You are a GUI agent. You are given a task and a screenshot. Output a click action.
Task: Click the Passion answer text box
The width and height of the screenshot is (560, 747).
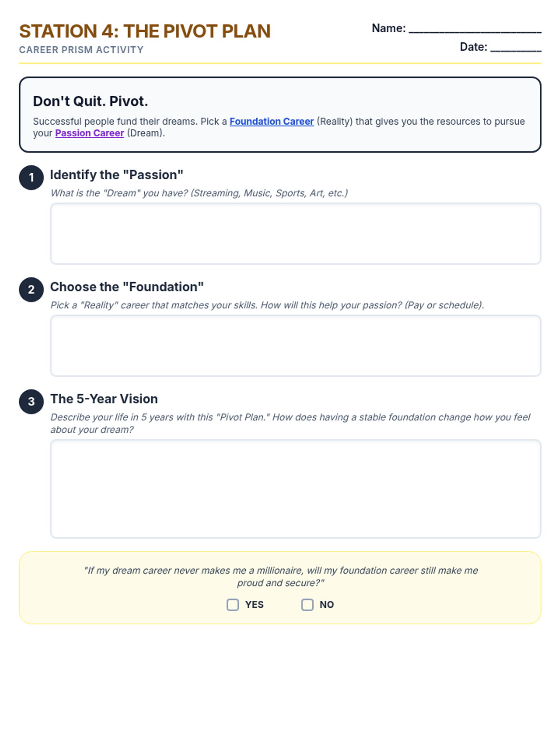(x=295, y=233)
